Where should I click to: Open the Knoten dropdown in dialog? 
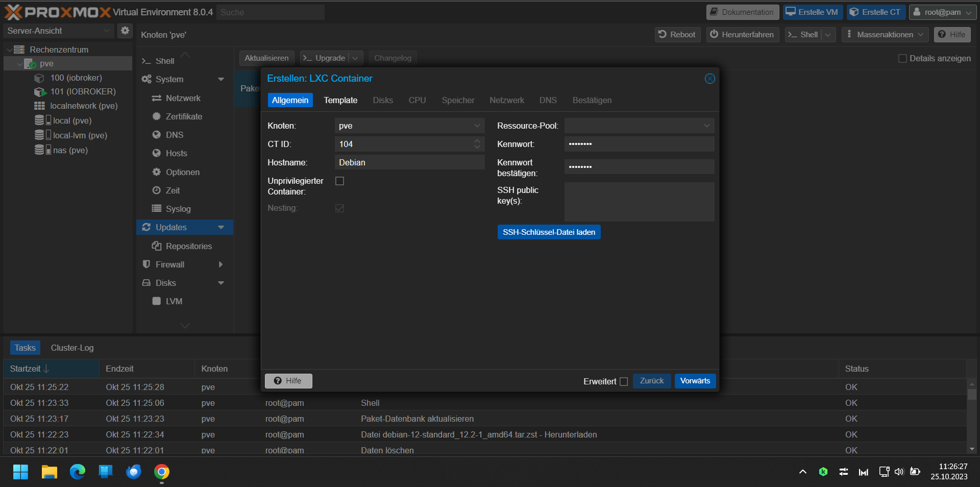477,126
